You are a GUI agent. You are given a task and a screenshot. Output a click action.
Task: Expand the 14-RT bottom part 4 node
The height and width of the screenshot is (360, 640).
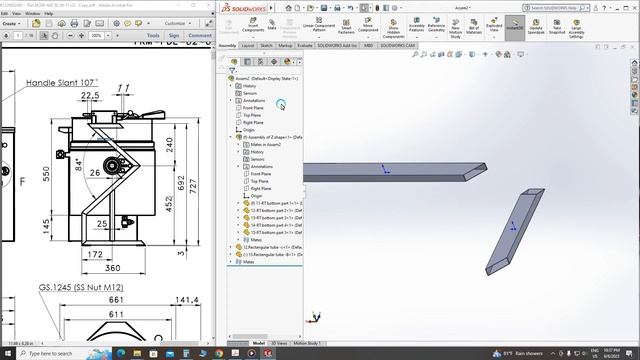(x=239, y=225)
